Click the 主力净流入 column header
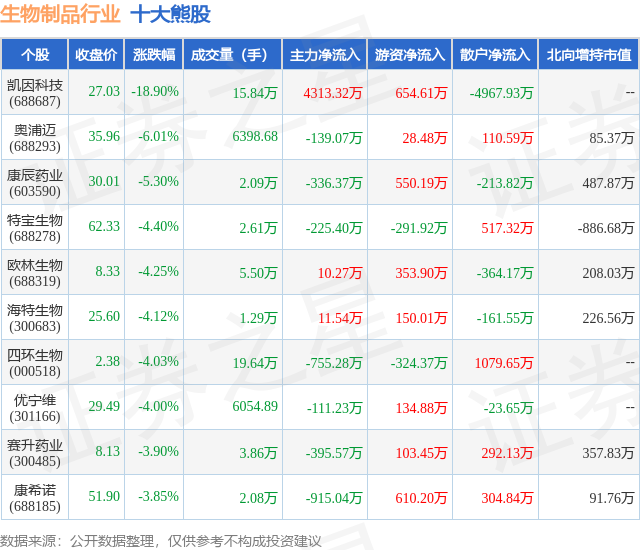This screenshot has height=550, width=640. tap(325, 55)
